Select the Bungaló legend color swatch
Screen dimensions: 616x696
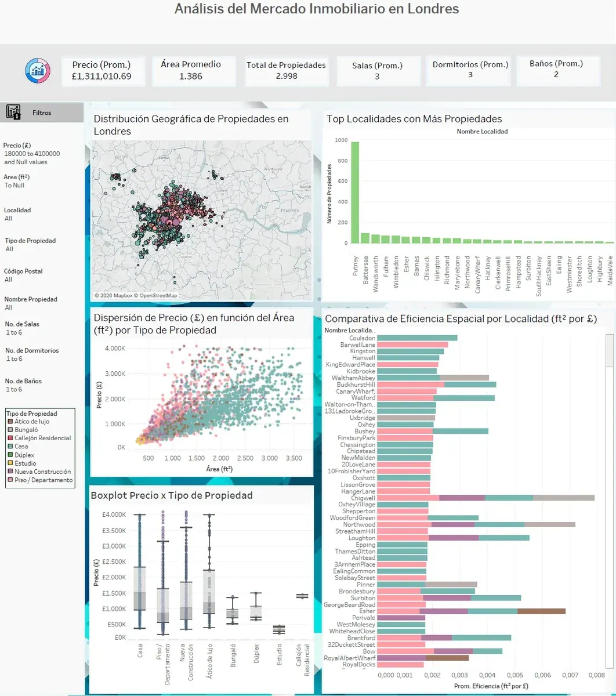[x=10, y=430]
